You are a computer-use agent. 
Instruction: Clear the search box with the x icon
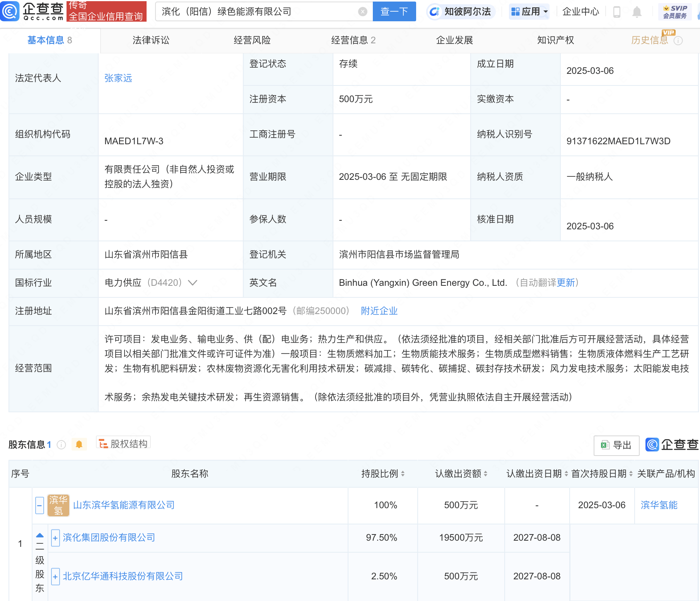[x=362, y=12]
